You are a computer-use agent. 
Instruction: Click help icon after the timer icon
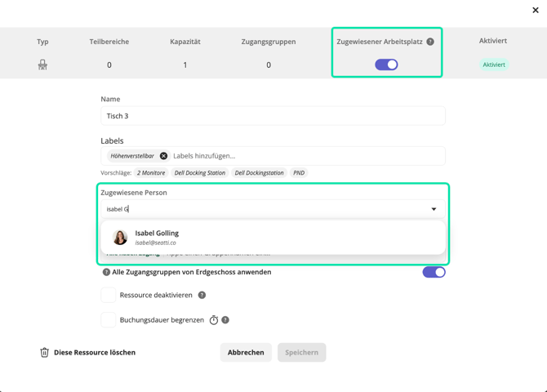pyautogui.click(x=225, y=320)
